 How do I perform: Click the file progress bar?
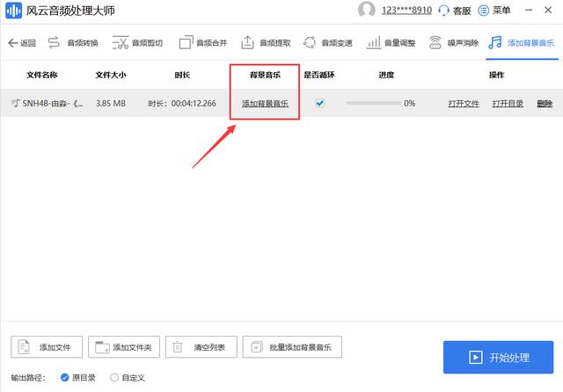coord(373,104)
